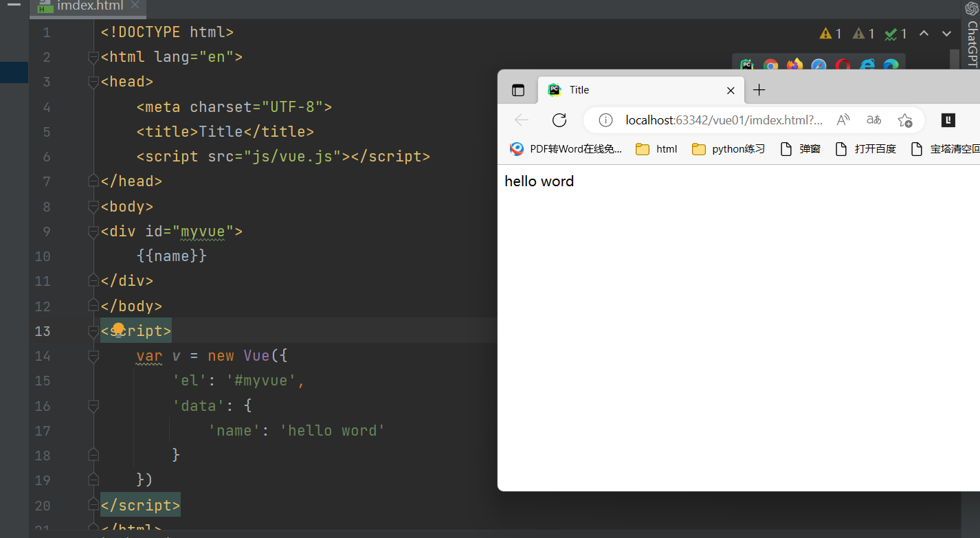Collapse the data object on line 16
Screen dimensions: 980x538
point(93,406)
